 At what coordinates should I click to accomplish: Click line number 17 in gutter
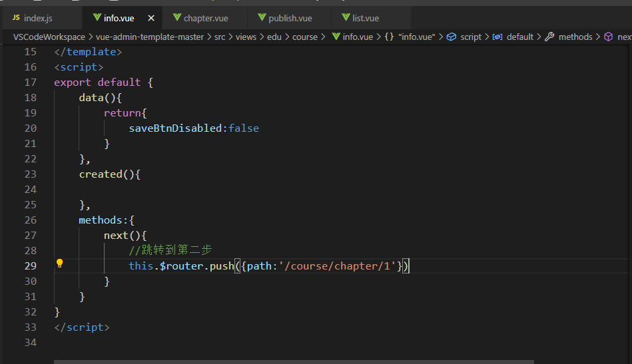click(30, 83)
